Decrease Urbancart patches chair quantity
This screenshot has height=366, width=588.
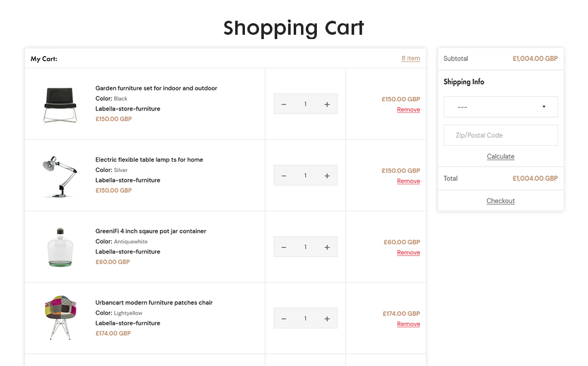pos(284,318)
